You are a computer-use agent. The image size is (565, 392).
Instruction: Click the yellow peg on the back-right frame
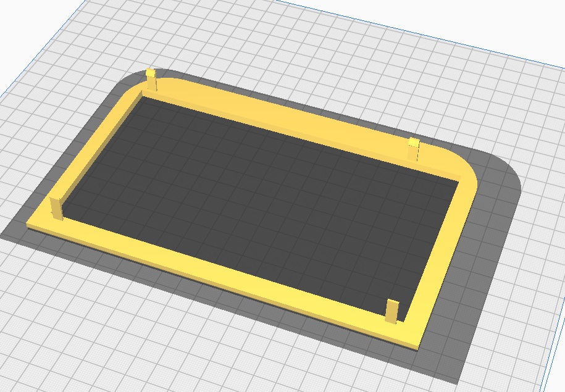414,149
